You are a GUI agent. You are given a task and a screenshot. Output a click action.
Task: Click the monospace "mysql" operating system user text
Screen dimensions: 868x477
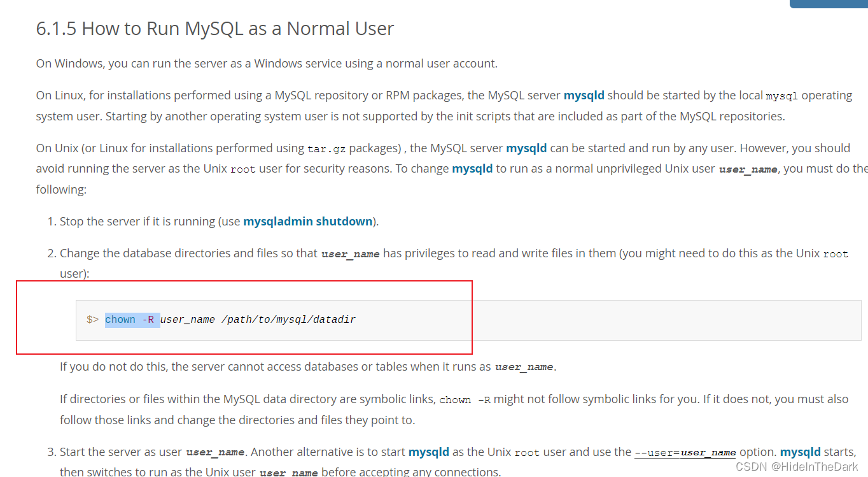(782, 96)
